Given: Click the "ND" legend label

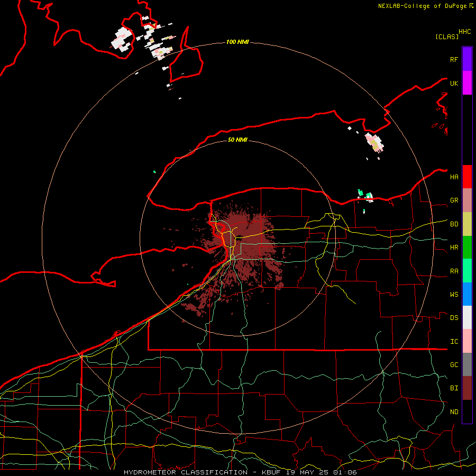Looking at the screenshot, I should click(454, 412).
